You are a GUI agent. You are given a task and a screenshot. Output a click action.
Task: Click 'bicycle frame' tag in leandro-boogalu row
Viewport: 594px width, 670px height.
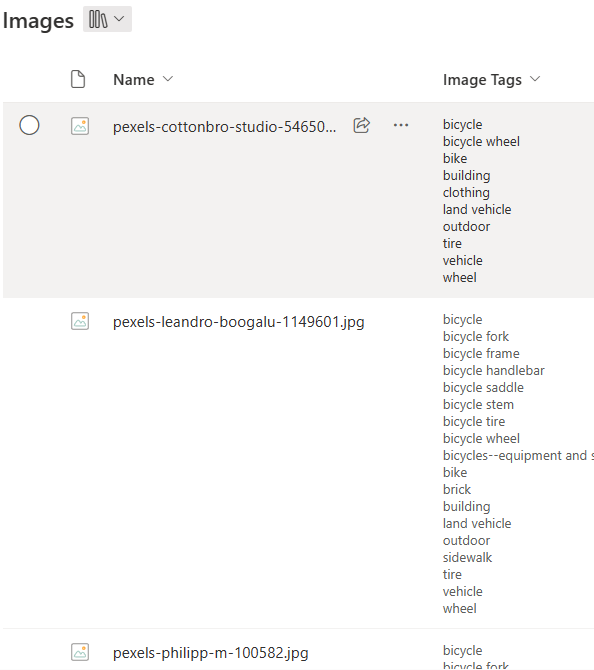click(x=481, y=354)
